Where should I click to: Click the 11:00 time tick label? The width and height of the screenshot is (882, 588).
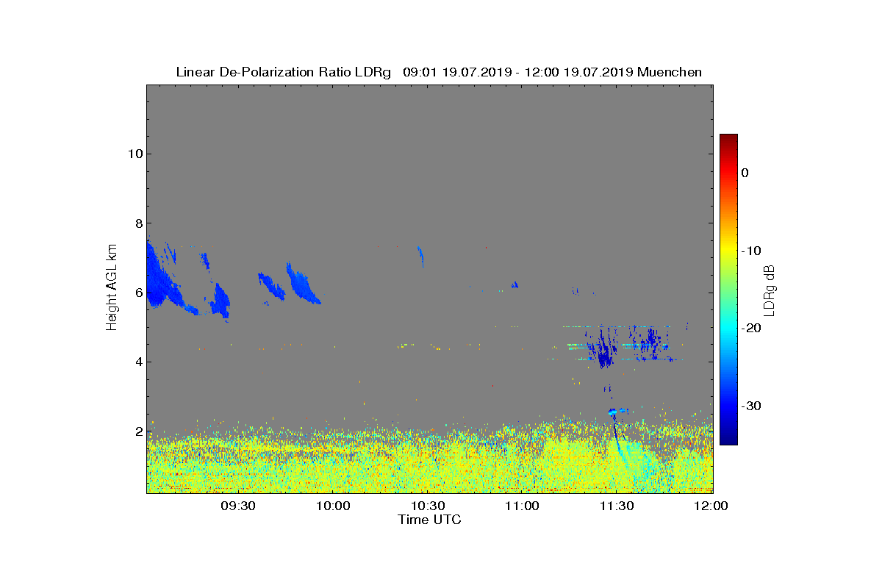(x=522, y=506)
